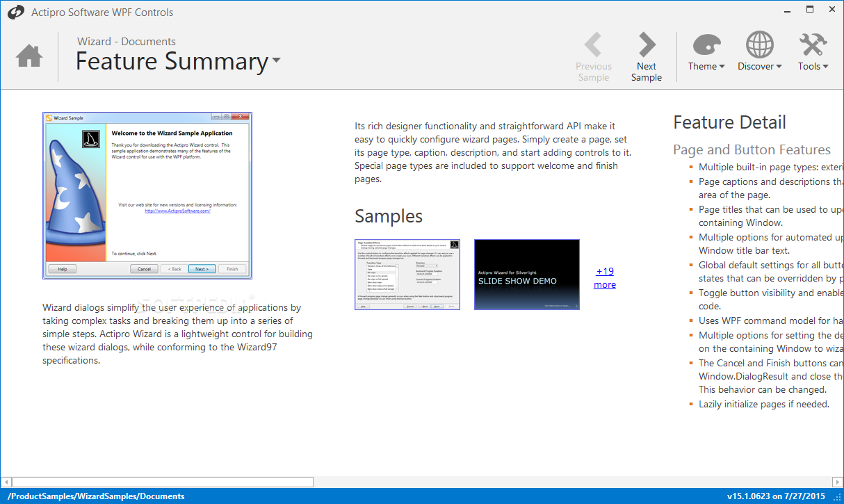Open the Page Transition Effects sample thumbnail
The height and width of the screenshot is (504, 844).
pyautogui.click(x=407, y=275)
